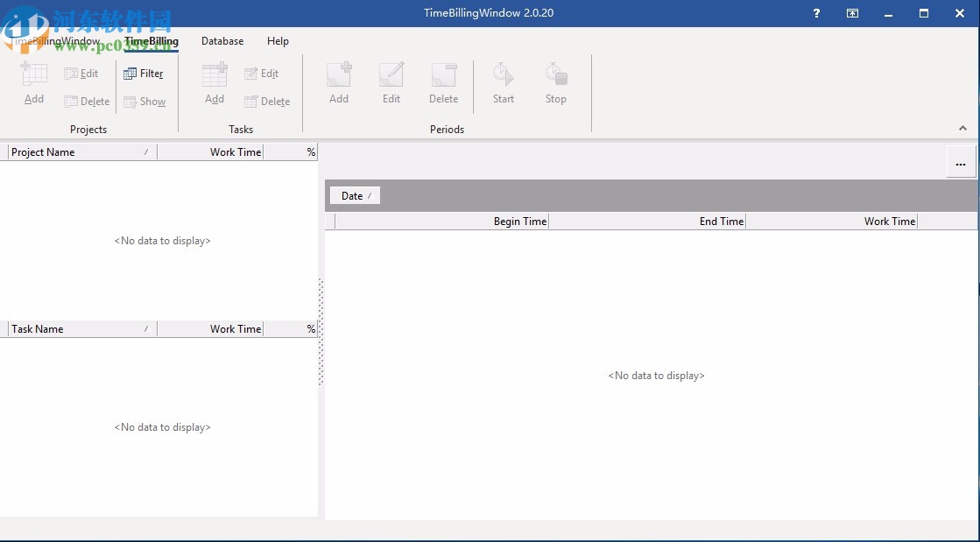Screen dimensions: 980x542
Task: Toggle the ribbon display mode icon in titlebar
Action: click(851, 13)
